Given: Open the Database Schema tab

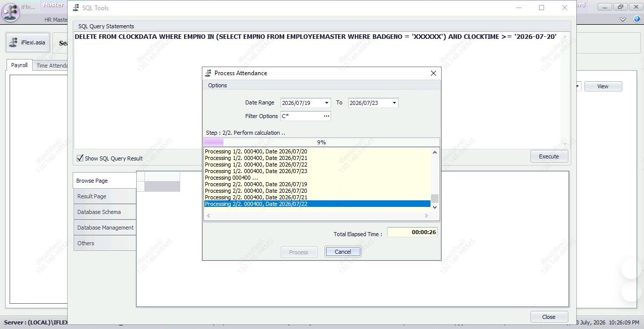Looking at the screenshot, I should (105, 212).
